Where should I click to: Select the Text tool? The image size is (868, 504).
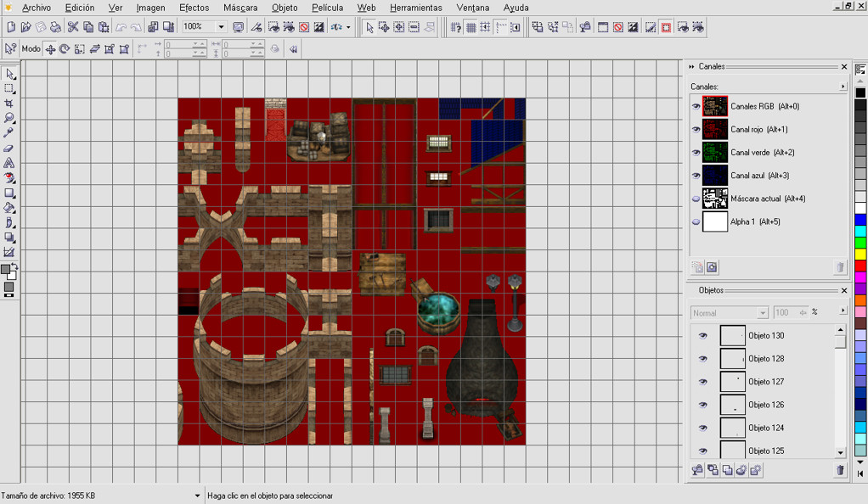(x=9, y=163)
